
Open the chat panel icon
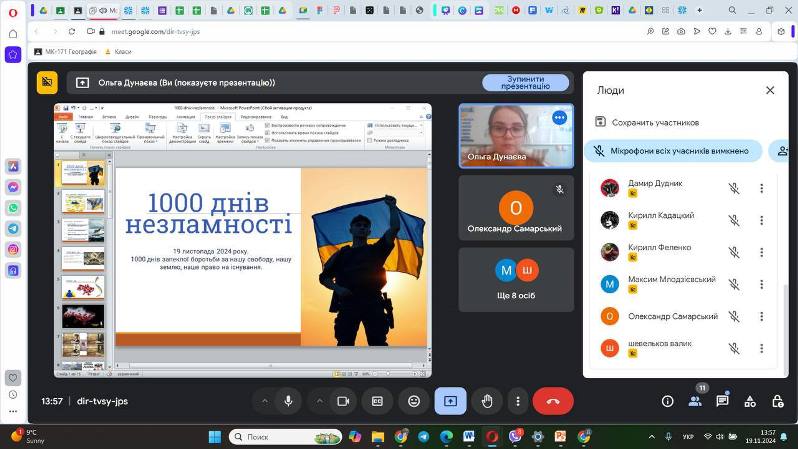(722, 401)
